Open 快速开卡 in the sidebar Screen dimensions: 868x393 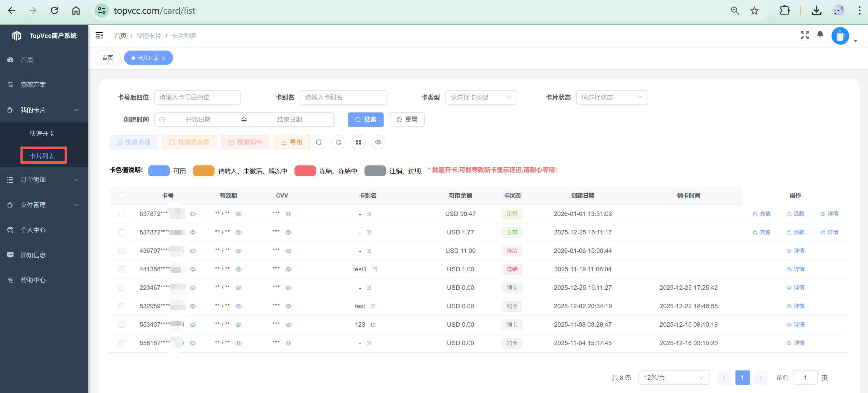(x=42, y=133)
